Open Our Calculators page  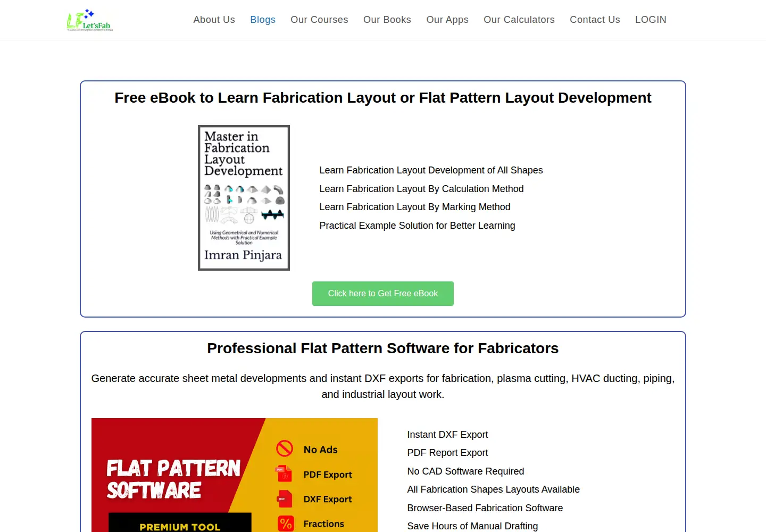click(x=519, y=20)
